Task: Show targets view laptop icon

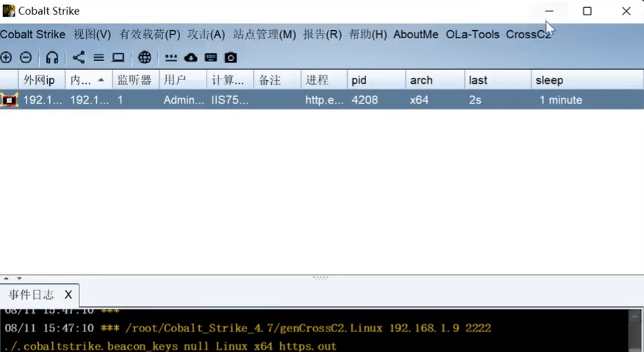Action: 118,57
